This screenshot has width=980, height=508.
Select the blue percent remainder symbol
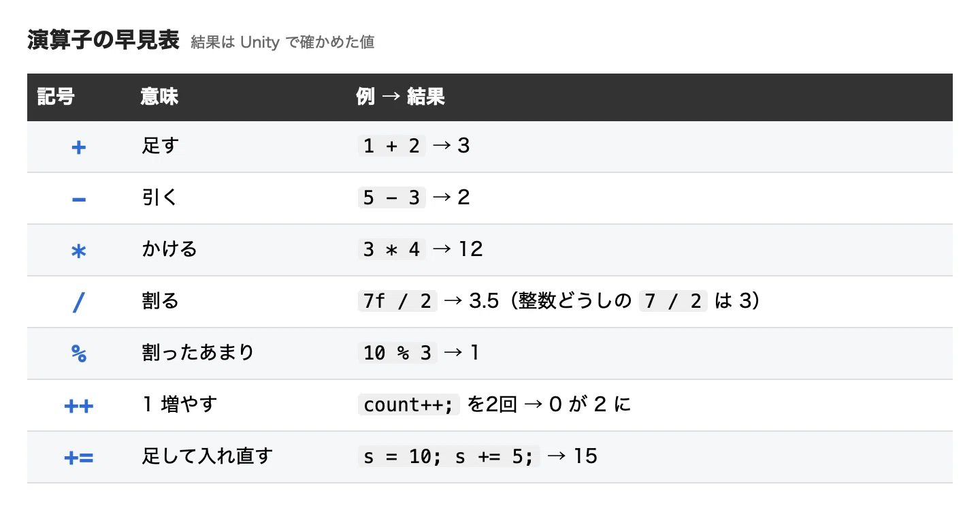coord(78,353)
